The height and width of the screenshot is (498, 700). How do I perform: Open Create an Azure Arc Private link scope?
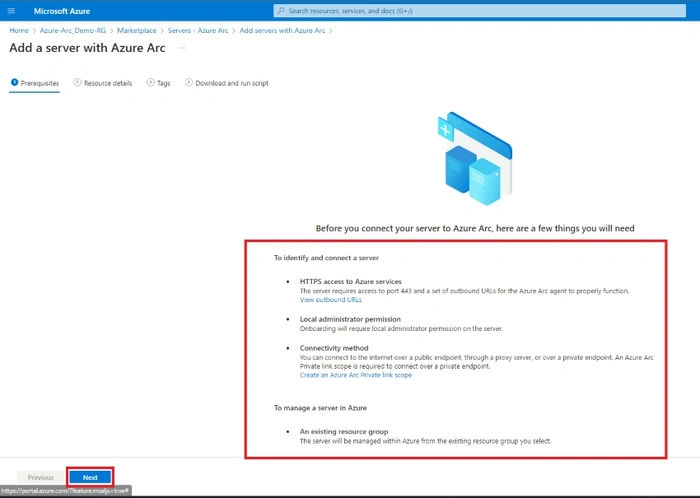[356, 375]
